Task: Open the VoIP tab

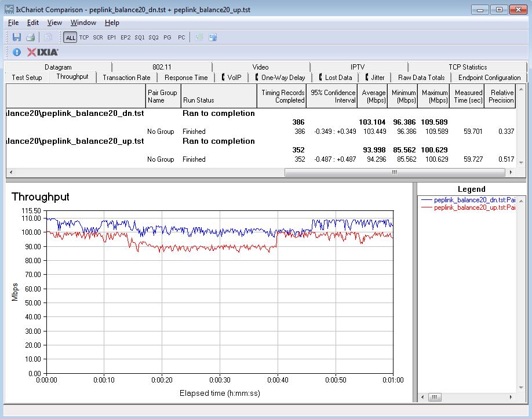Action: pyautogui.click(x=231, y=78)
